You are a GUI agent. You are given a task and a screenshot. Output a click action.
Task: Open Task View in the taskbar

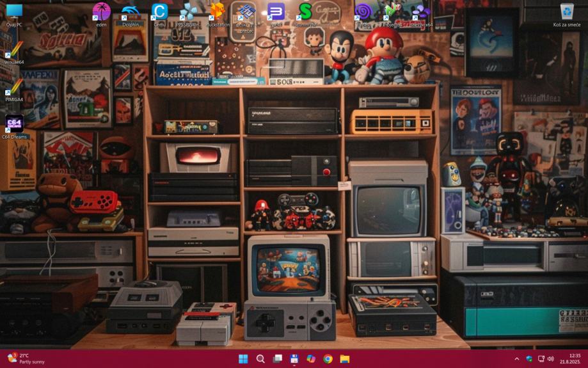coord(277,359)
